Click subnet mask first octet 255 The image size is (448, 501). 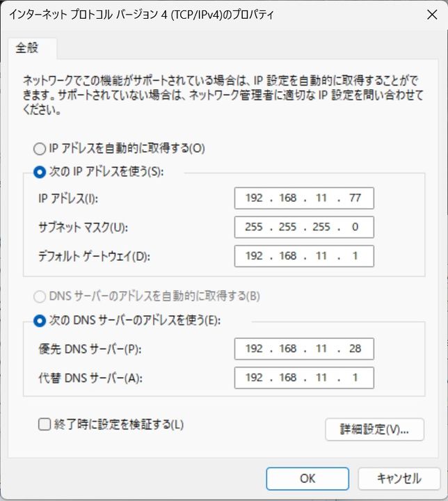point(254,227)
